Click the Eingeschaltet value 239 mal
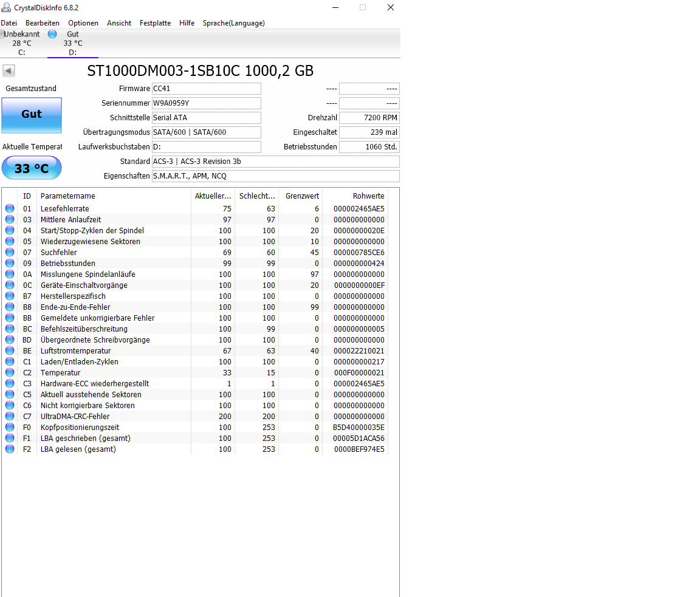Viewport: 700px width, 597px height. 369,132
